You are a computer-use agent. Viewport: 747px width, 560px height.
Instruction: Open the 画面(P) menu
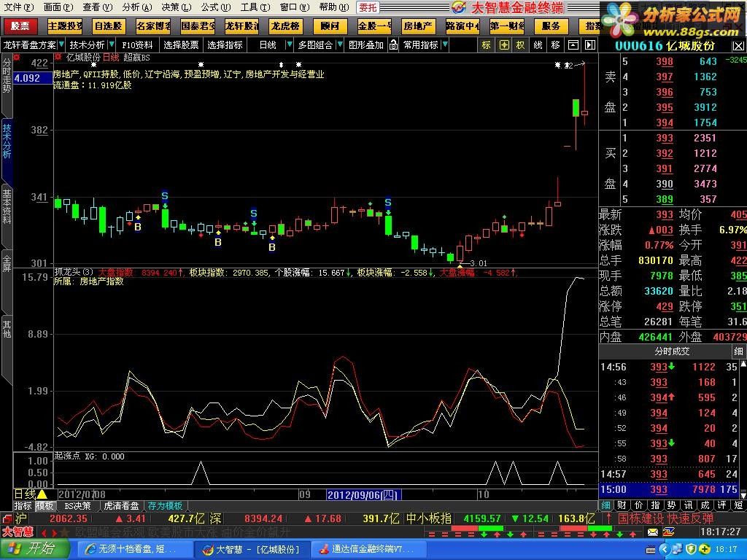click(x=58, y=7)
